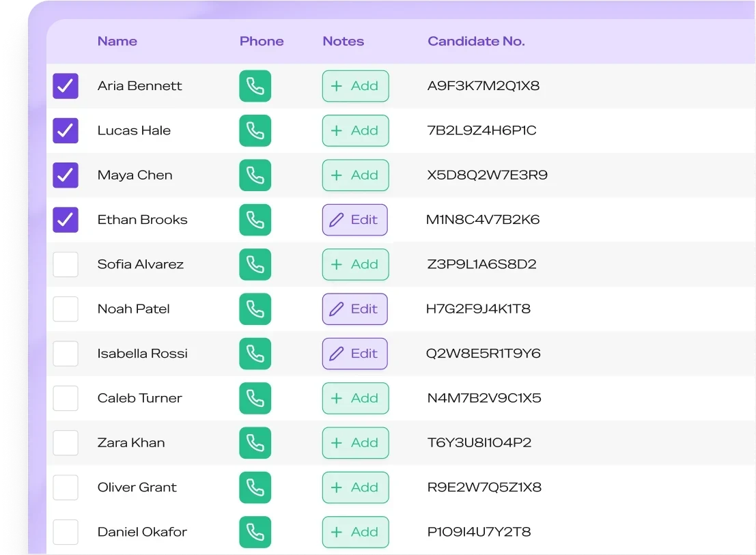Select the name Daniel Okafor
The image size is (756, 555).
[x=142, y=532]
